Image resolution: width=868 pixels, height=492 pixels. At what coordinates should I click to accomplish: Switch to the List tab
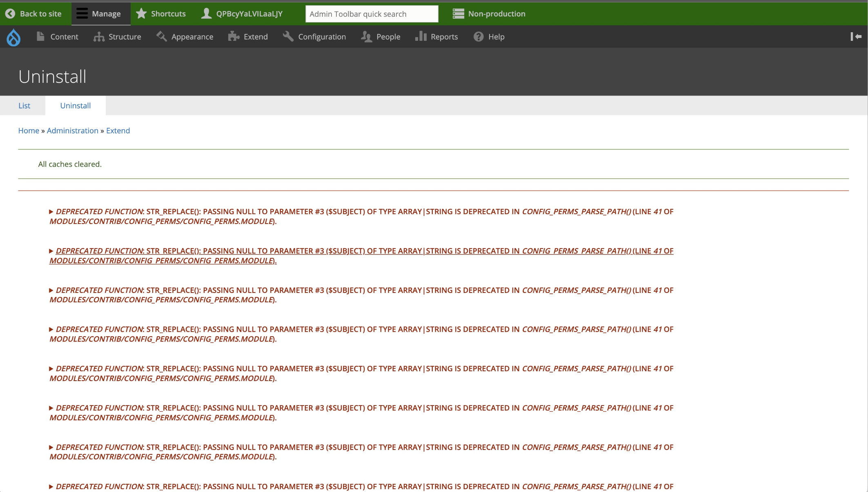24,106
